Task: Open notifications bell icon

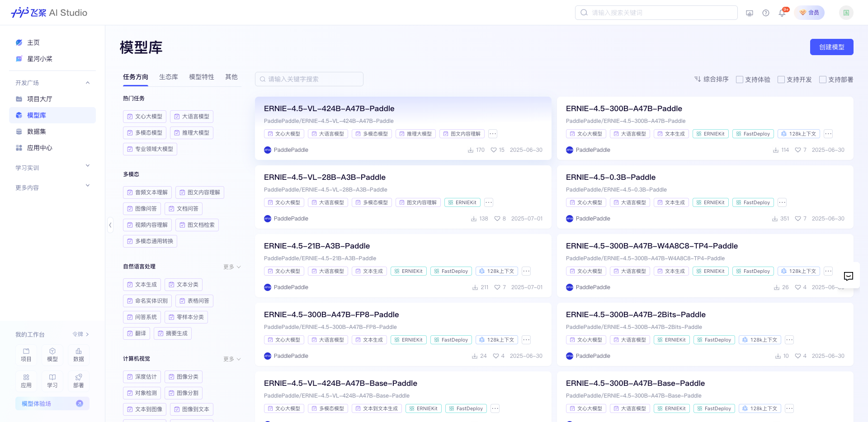Action: coord(782,13)
